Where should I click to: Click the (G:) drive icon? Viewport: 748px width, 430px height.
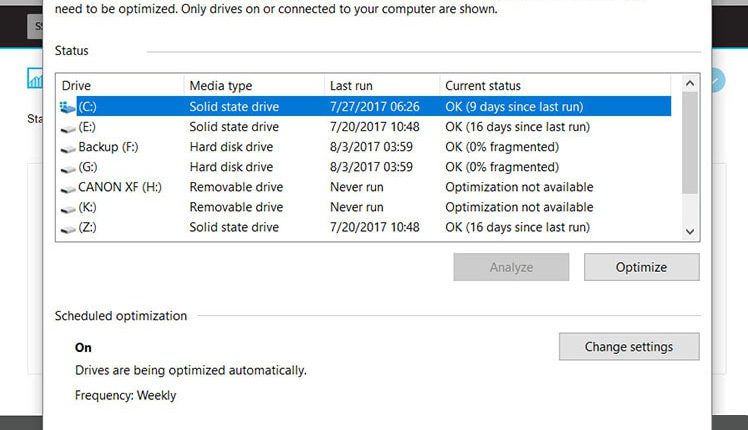pos(68,169)
